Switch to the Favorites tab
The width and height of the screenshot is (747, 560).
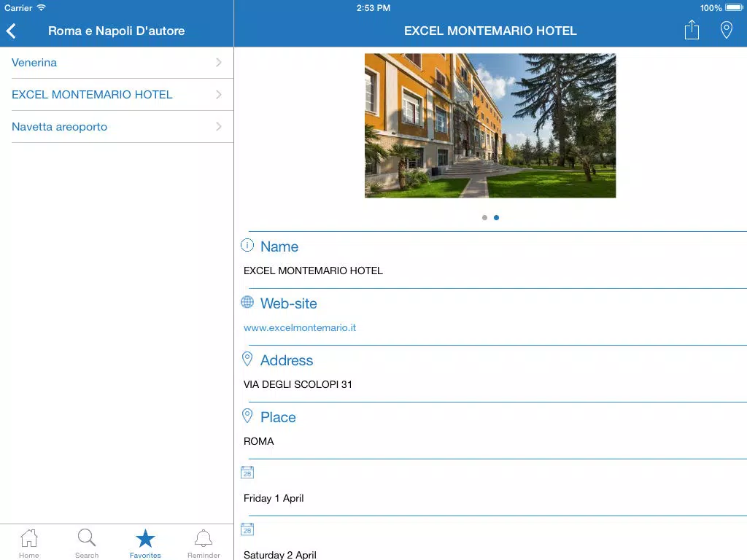(x=145, y=543)
